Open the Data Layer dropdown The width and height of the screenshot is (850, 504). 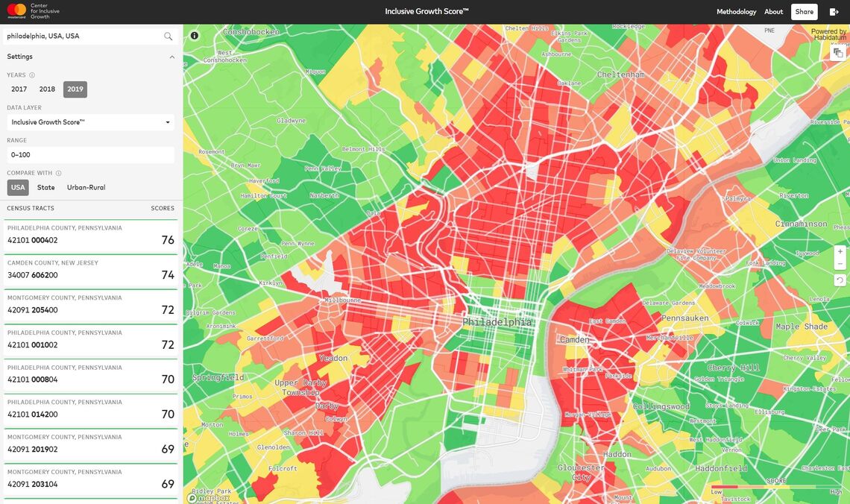[90, 122]
